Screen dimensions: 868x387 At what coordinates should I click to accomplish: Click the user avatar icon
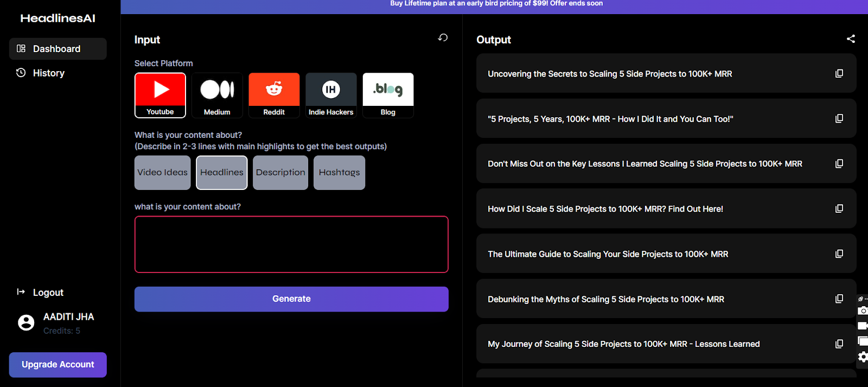point(26,322)
